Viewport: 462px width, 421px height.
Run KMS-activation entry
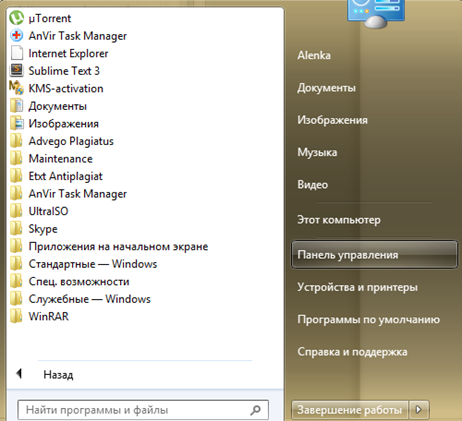pos(66,88)
